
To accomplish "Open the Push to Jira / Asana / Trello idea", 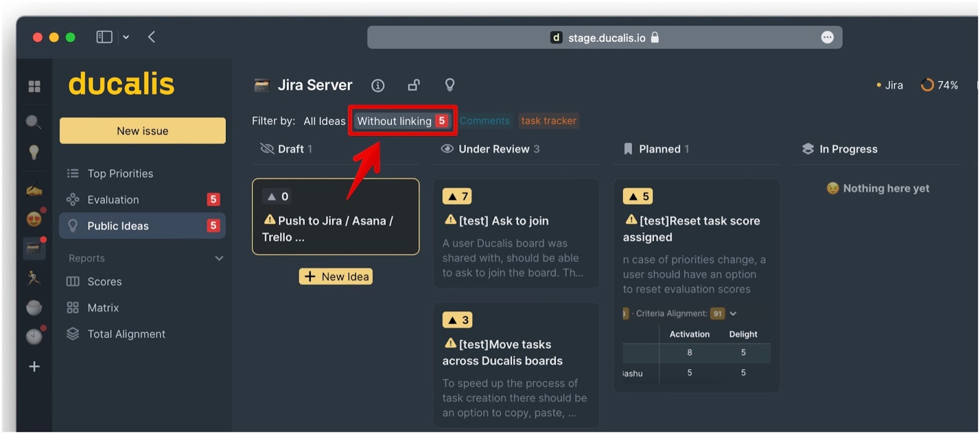I will (x=336, y=216).
